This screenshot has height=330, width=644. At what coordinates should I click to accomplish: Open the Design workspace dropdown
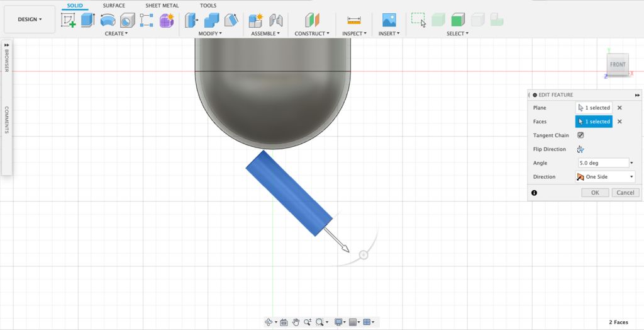[30, 20]
